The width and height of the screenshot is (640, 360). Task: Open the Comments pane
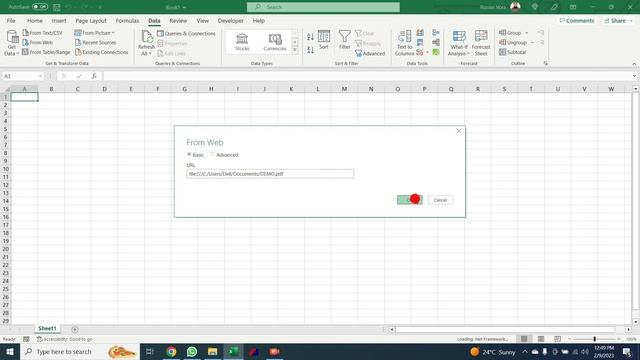(x=577, y=20)
